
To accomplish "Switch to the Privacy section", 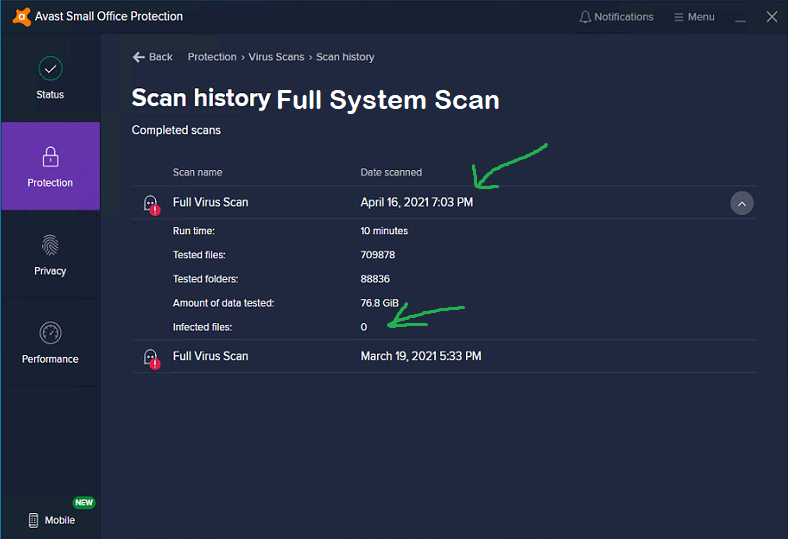I will point(50,254).
